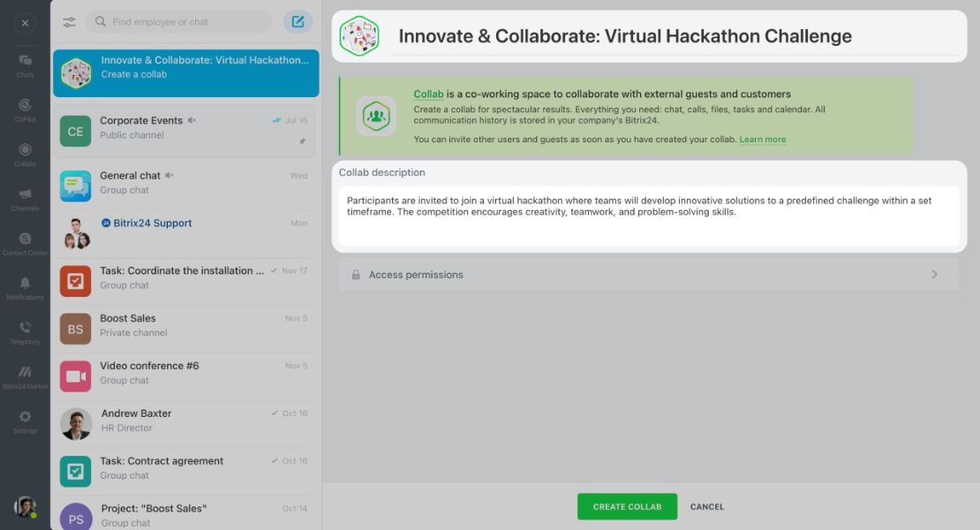Change the collab avatar image in header

click(359, 36)
